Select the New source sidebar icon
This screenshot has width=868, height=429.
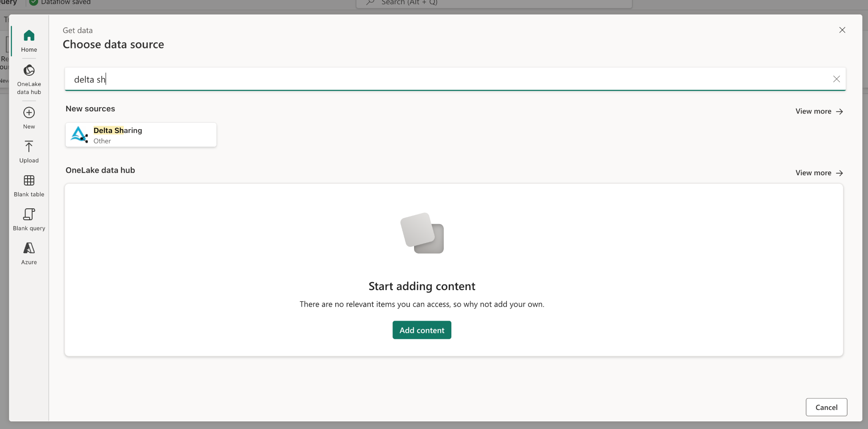(x=29, y=118)
